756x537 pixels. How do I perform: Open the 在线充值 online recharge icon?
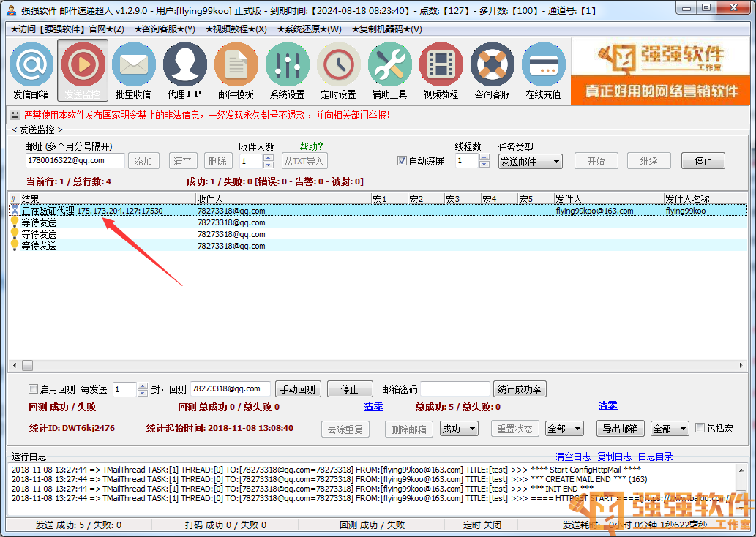543,71
